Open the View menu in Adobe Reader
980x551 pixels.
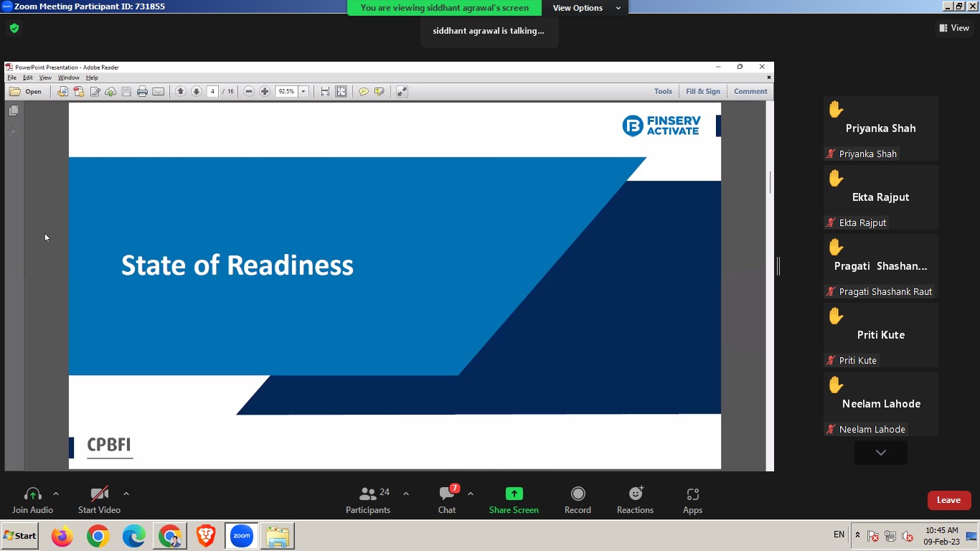coord(45,77)
